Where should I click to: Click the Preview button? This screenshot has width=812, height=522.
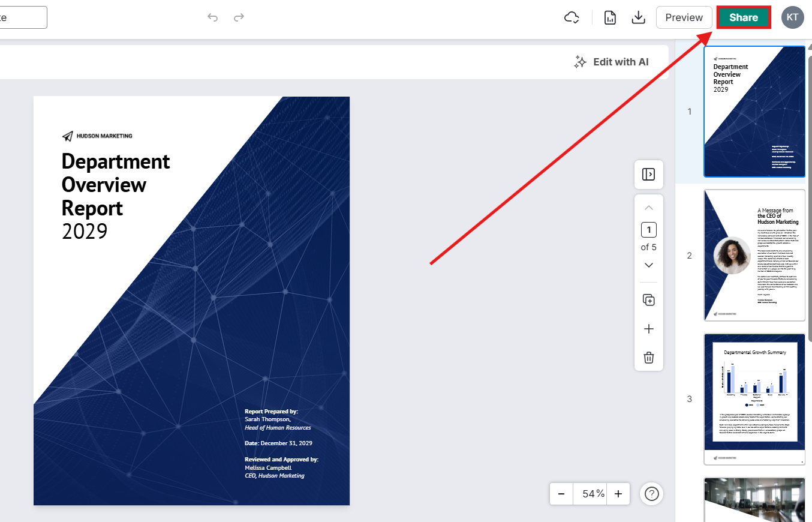pos(684,17)
